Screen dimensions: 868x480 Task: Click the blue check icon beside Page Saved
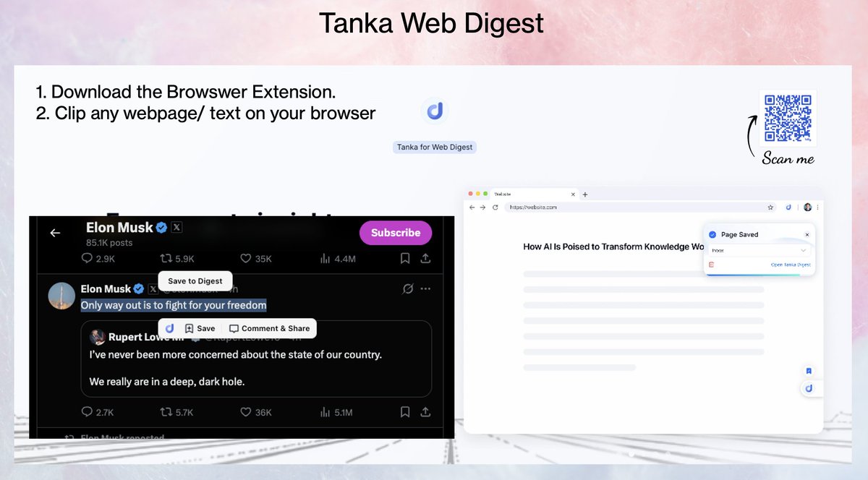click(x=712, y=235)
